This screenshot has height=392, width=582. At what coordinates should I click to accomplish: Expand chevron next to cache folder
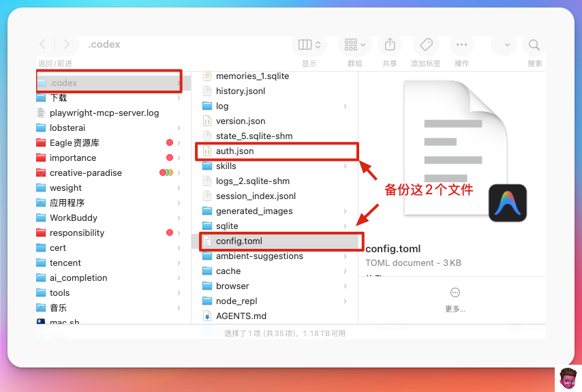point(346,271)
